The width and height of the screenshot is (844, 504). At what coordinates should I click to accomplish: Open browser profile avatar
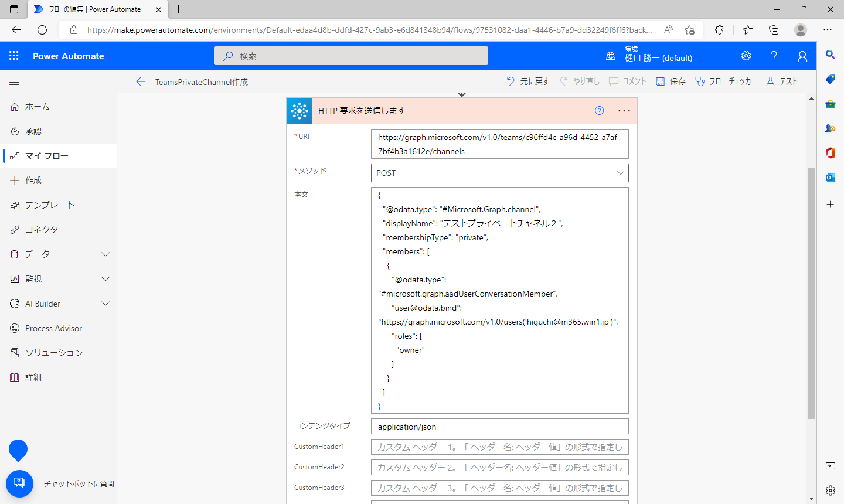point(801,30)
